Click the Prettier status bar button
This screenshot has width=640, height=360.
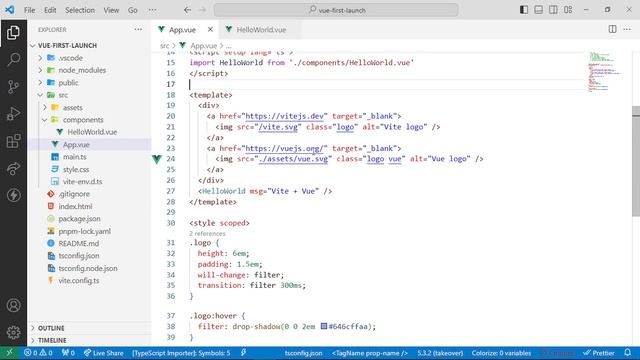pos(599,353)
